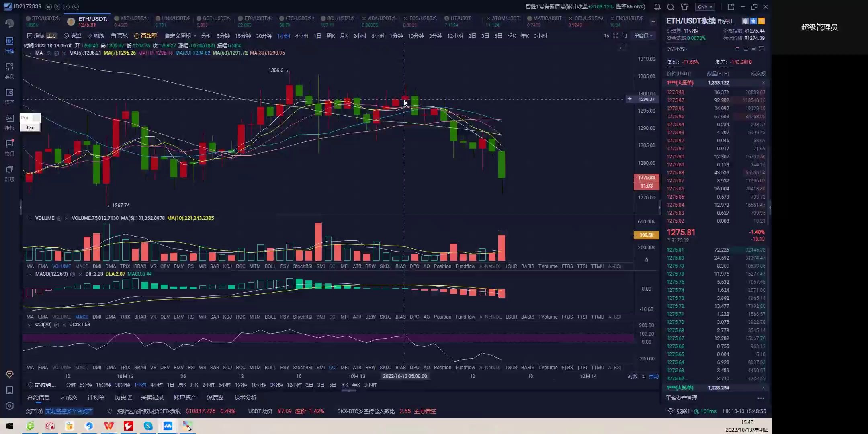Add a new symbol tab with plus
Screen dimensions: 868x434
pyautogui.click(x=653, y=21)
